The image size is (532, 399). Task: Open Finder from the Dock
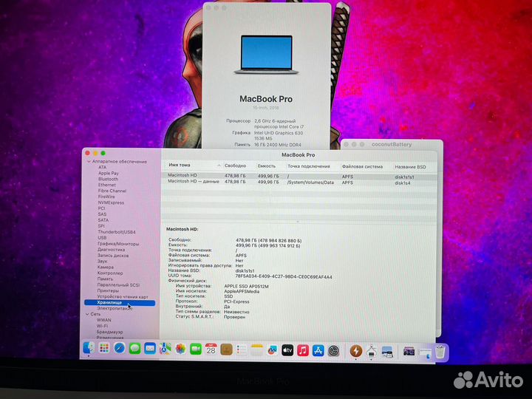[x=89, y=349]
